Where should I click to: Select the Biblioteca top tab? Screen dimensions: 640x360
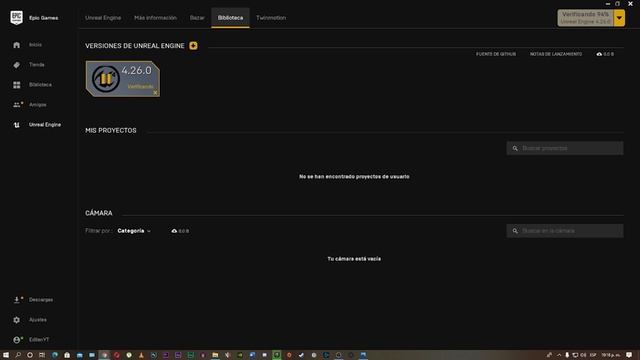pos(230,18)
